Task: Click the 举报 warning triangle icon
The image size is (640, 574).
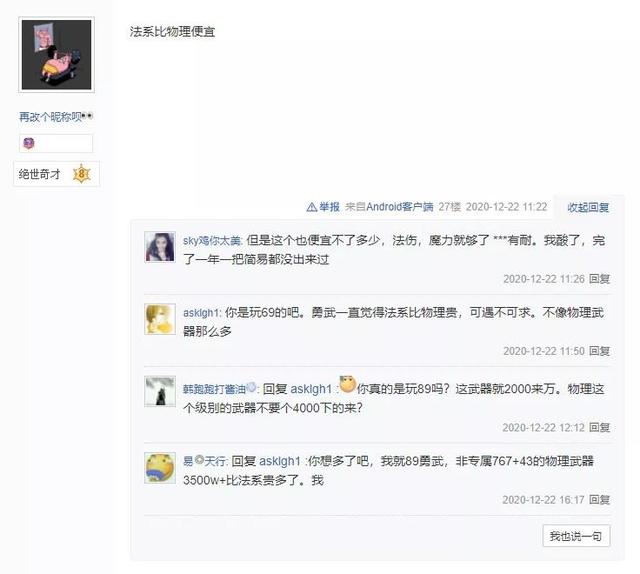Action: click(311, 207)
